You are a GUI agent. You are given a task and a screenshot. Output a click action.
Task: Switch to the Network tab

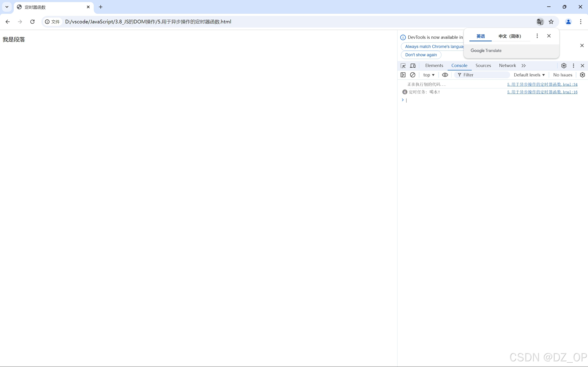[x=507, y=66]
